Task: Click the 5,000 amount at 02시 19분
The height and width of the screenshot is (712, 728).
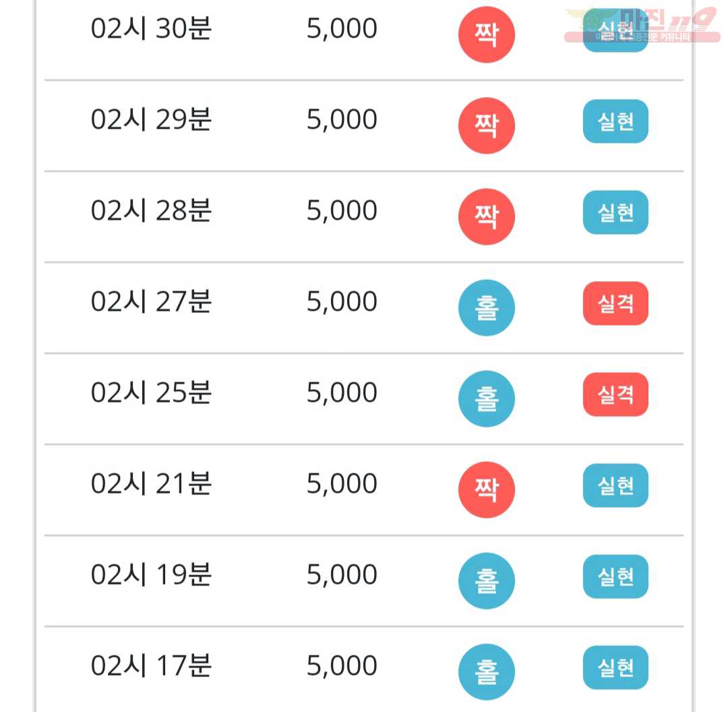Action: [x=342, y=575]
